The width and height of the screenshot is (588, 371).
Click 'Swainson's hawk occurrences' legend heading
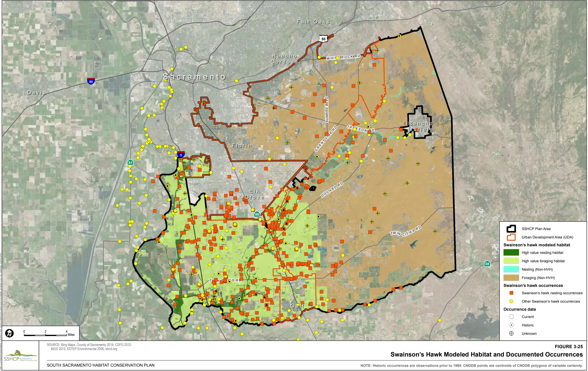coord(533,286)
